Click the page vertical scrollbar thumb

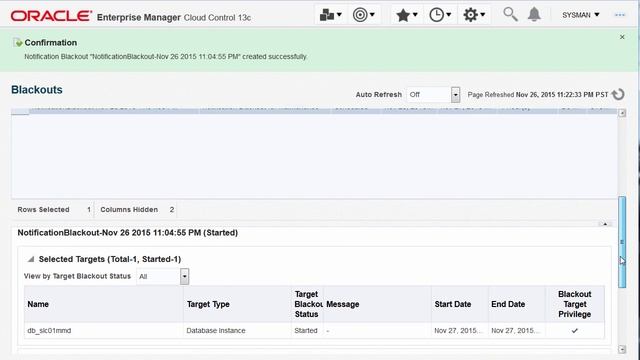pyautogui.click(x=622, y=242)
